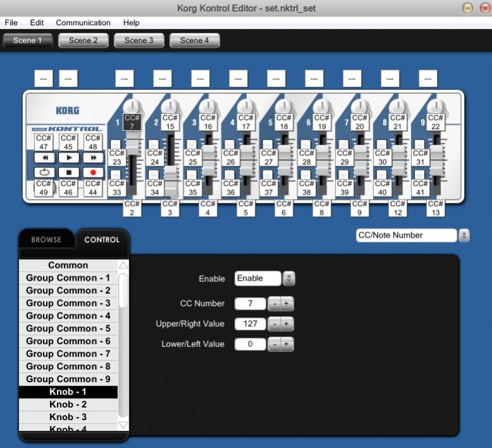The width and height of the screenshot is (492, 448).
Task: Toggle lower button CC# 34 on channel 2
Action: (155, 188)
